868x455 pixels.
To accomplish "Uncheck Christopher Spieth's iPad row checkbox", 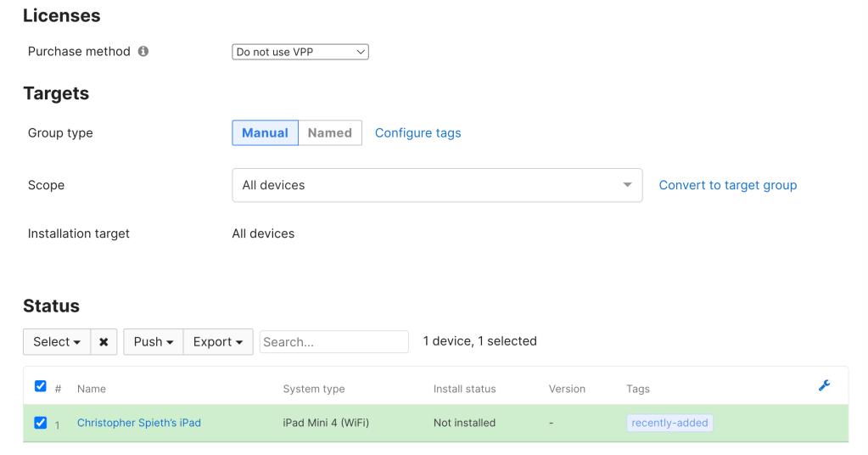I will point(40,423).
